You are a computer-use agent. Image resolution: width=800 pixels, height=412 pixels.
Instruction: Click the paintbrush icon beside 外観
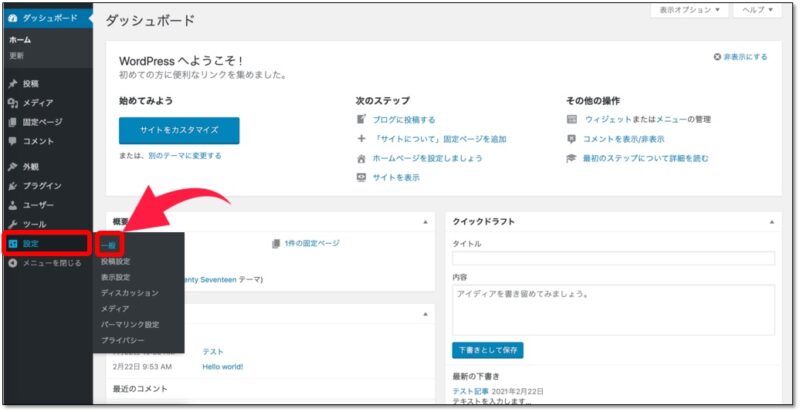(13, 167)
